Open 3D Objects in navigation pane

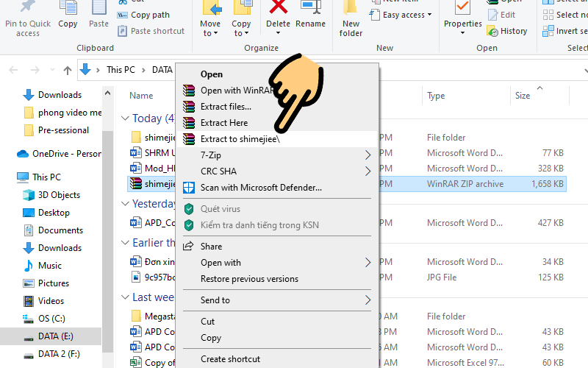51,195
